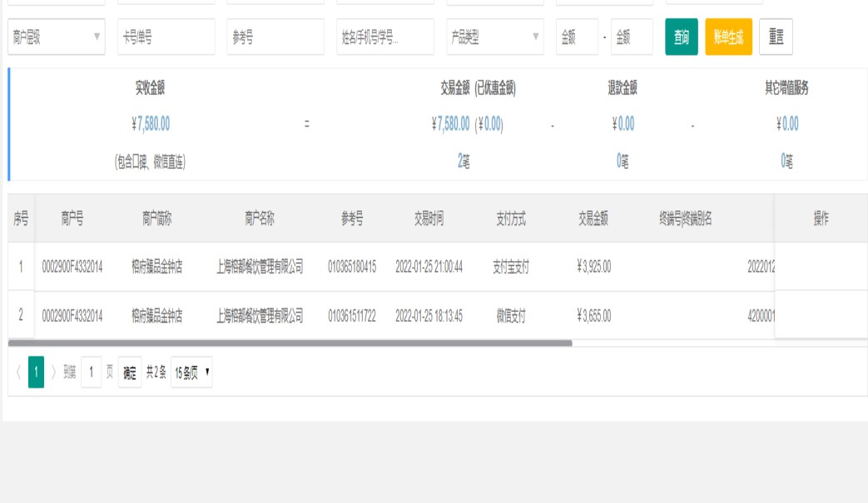Select page 1 in pagination
The width and height of the screenshot is (868, 503).
coord(36,373)
